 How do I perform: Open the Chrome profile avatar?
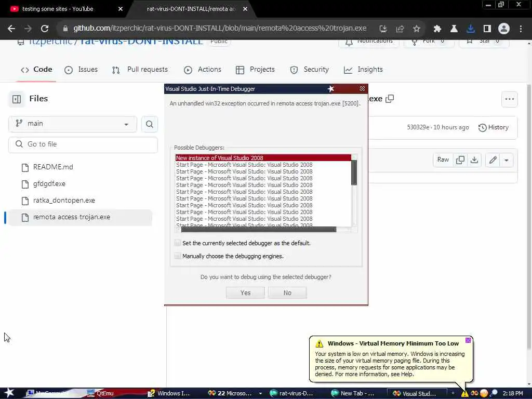click(504, 29)
